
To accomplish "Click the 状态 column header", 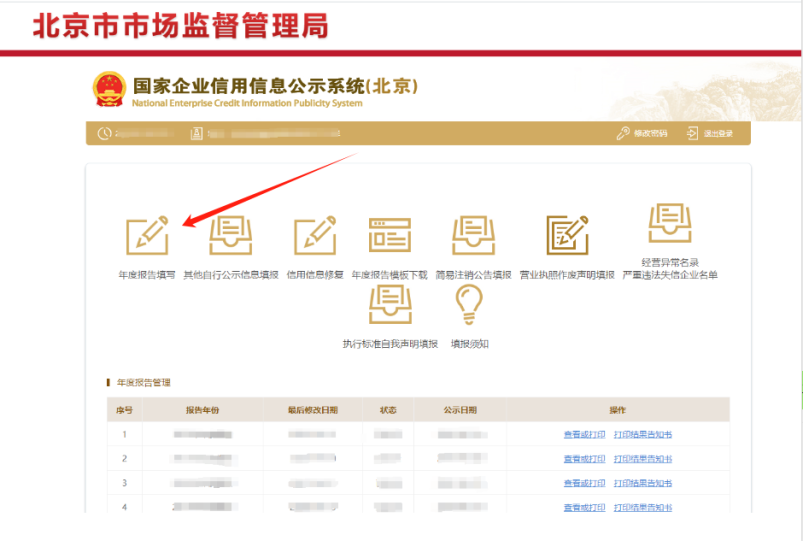I will pyautogui.click(x=388, y=410).
